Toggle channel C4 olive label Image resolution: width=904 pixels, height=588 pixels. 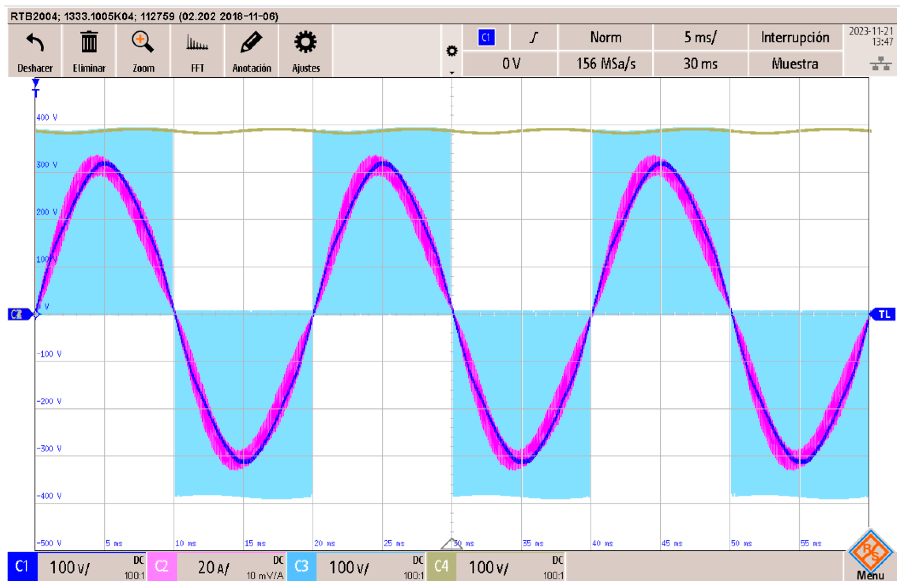click(441, 566)
